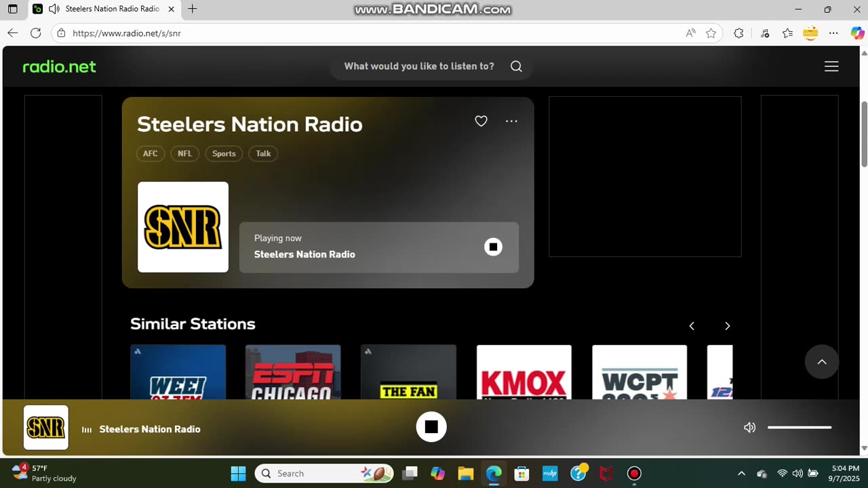Open the WCPT station card
Viewport: 868px width, 488px height.
(639, 372)
